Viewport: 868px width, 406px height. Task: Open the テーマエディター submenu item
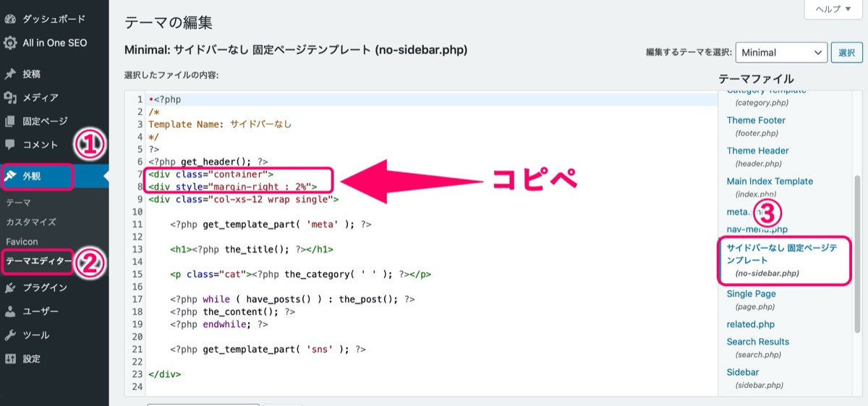click(38, 261)
